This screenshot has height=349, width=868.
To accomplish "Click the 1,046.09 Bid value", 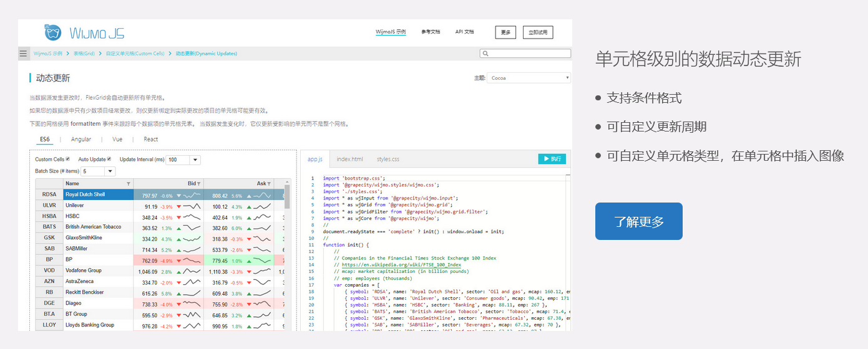I will (147, 272).
